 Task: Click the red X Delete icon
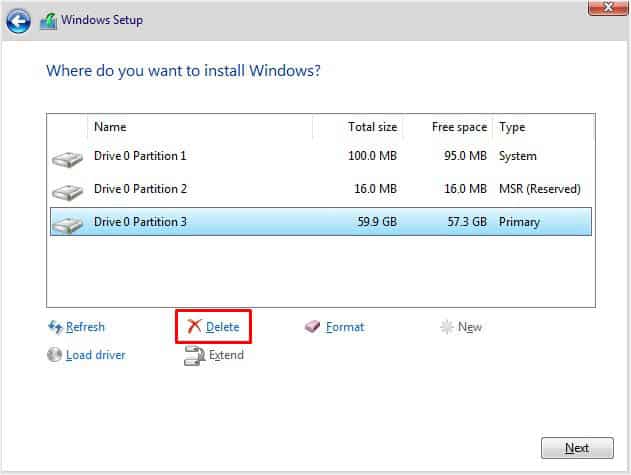194,326
